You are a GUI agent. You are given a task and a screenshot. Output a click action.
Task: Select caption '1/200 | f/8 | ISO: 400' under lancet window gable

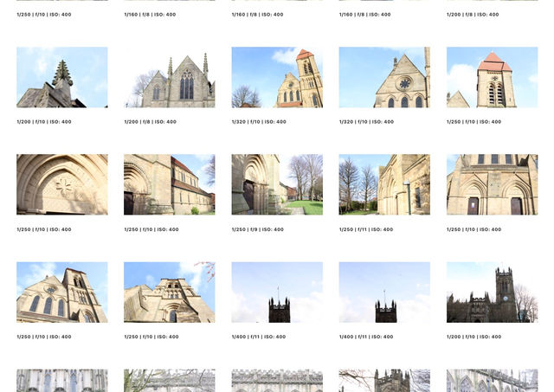(x=150, y=122)
